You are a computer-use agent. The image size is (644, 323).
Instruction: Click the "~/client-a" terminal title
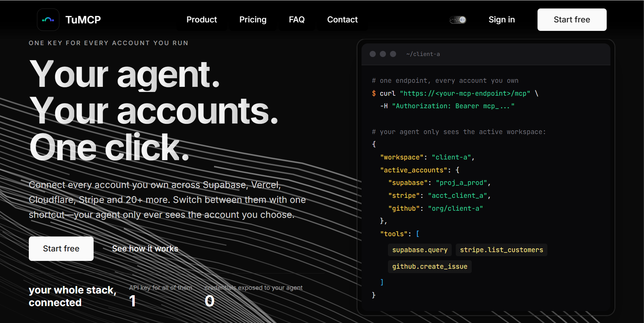tap(423, 54)
